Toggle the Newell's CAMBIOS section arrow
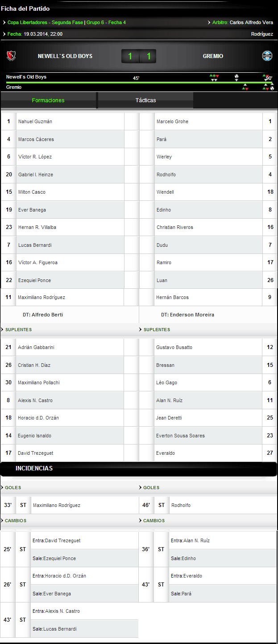 (3, 520)
